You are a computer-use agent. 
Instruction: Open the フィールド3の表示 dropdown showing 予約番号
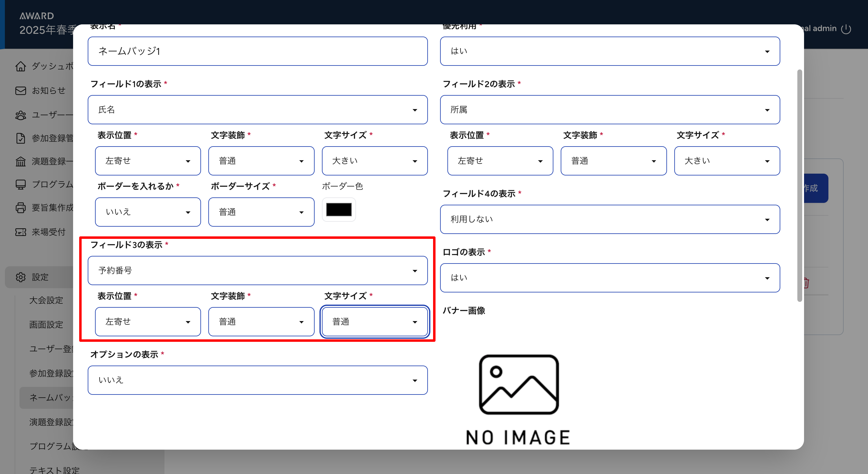[x=257, y=271]
